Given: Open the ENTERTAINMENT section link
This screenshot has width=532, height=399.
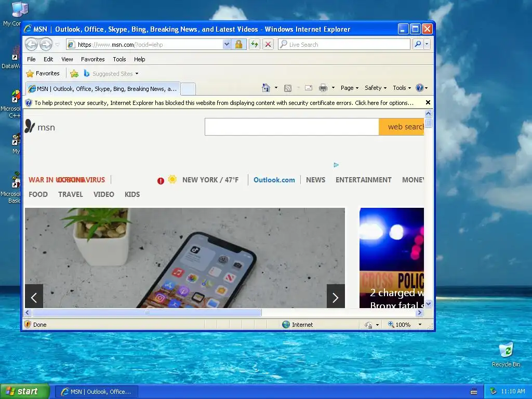Looking at the screenshot, I should click(363, 180).
